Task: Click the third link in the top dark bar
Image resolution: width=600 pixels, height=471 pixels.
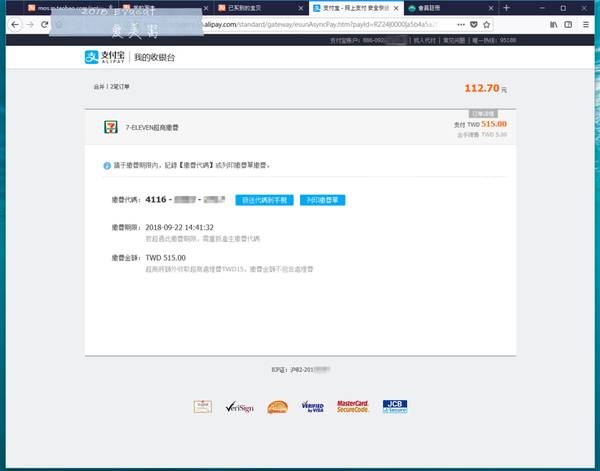Action: pyautogui.click(x=494, y=40)
